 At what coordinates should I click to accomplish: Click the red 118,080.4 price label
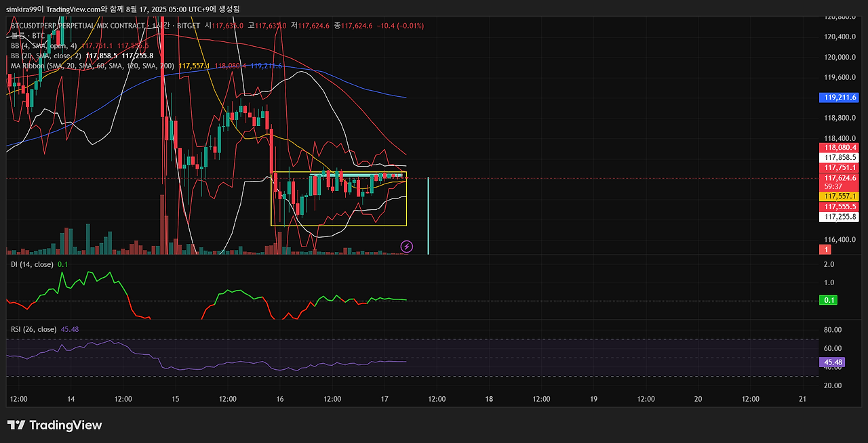pyautogui.click(x=840, y=147)
